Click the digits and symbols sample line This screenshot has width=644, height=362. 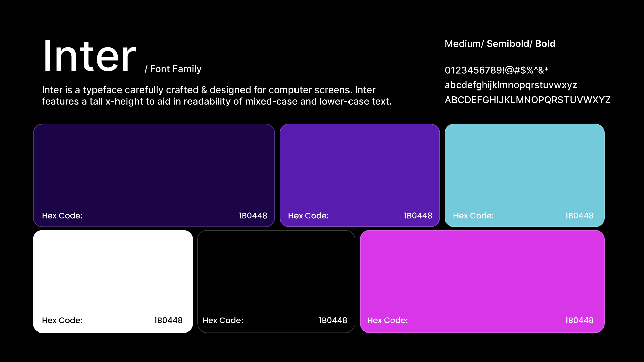click(x=496, y=70)
